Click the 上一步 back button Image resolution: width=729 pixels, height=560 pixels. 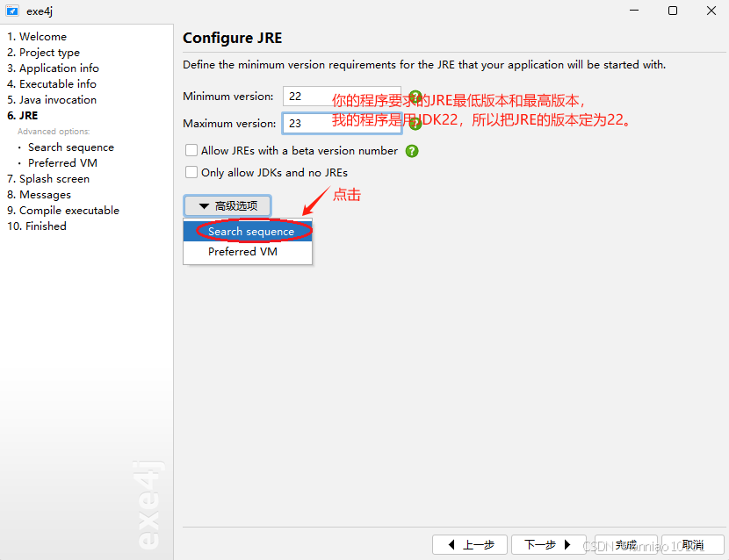coord(470,545)
